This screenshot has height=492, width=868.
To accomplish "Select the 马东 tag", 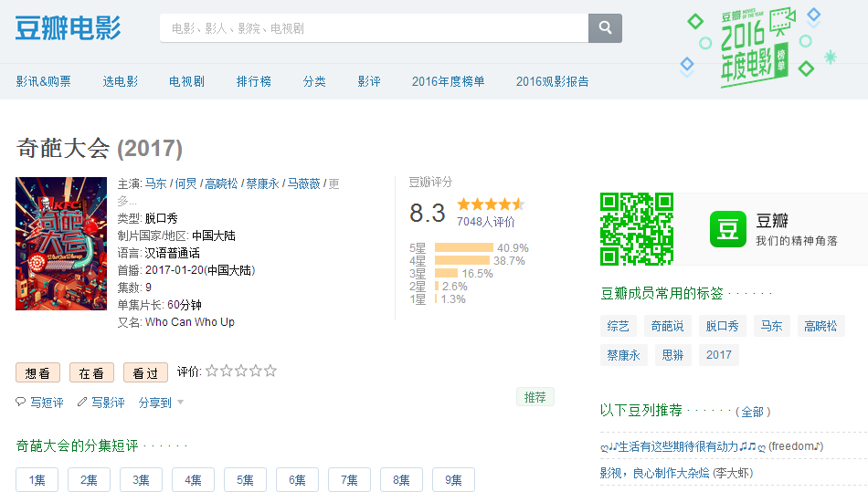I will [x=772, y=326].
